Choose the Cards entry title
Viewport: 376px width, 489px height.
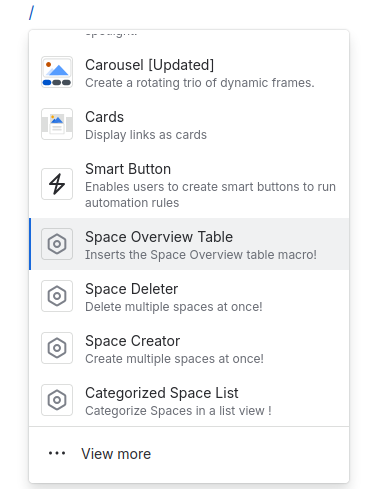(104, 117)
